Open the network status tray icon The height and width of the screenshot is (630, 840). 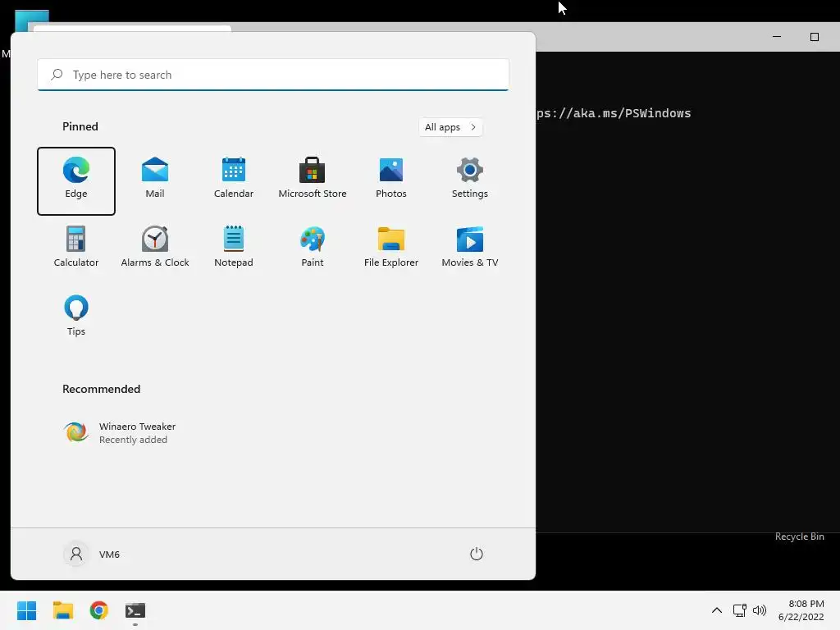click(740, 610)
